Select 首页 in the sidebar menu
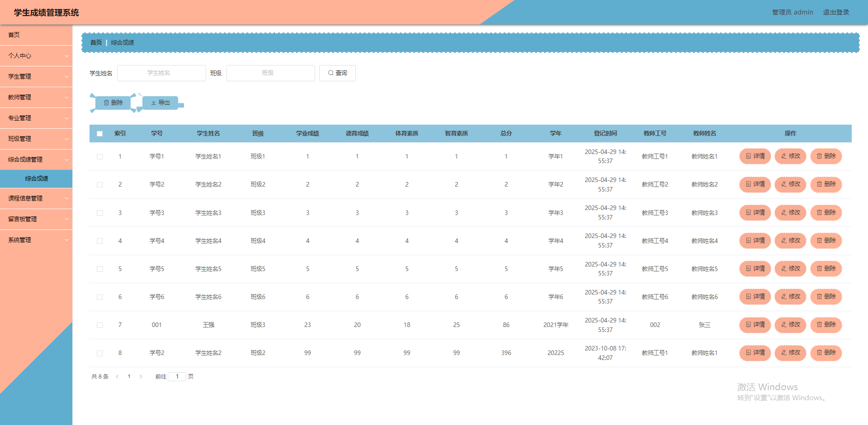Screen dimensions: 868x425 [13, 35]
